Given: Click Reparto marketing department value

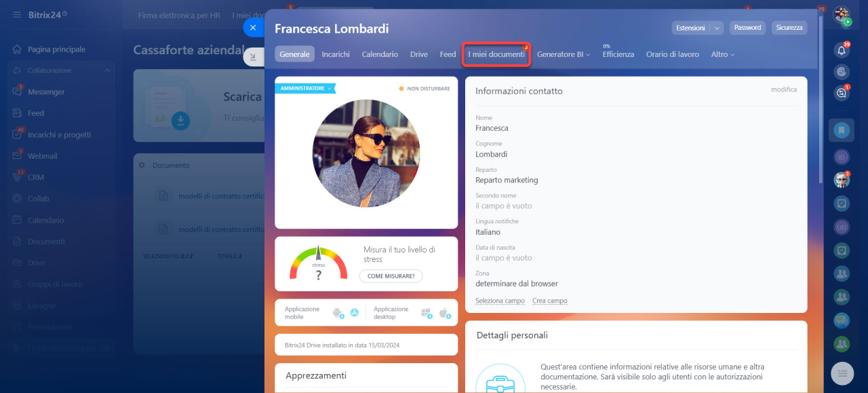Looking at the screenshot, I should click(x=507, y=180).
